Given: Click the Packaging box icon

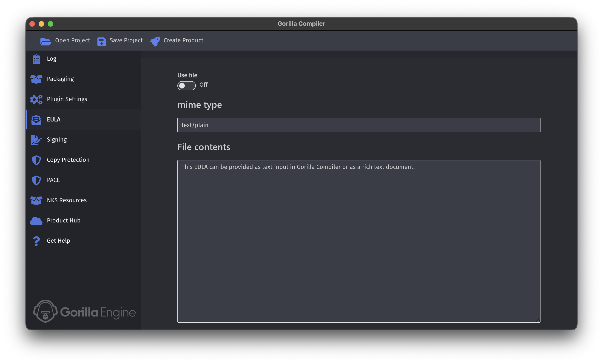Looking at the screenshot, I should [36, 79].
